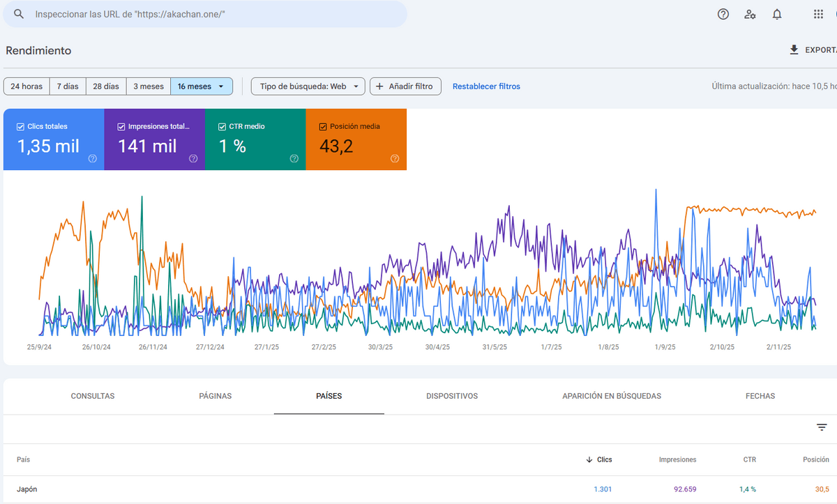The width and height of the screenshot is (837, 504).
Task: Switch to the DISPOSITIVOS tab
Action: tap(452, 396)
